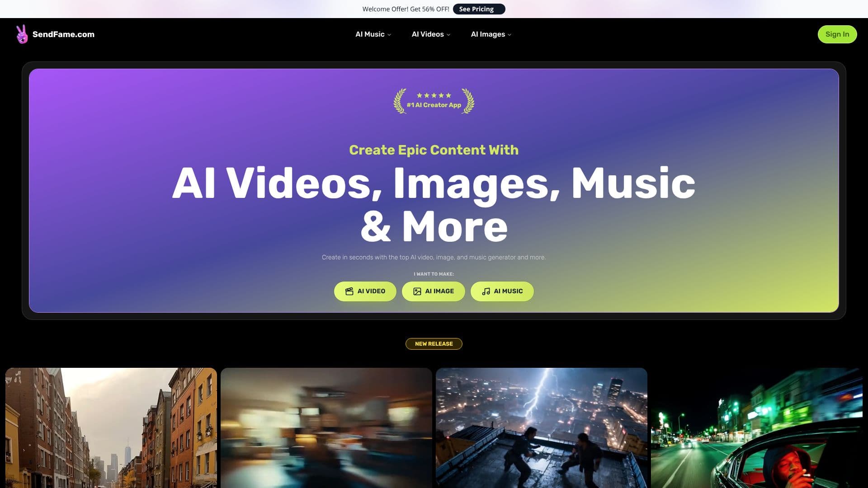Viewport: 868px width, 488px height.
Task: Click the 'I WANT TO MAKE:' label
Action: click(434, 274)
